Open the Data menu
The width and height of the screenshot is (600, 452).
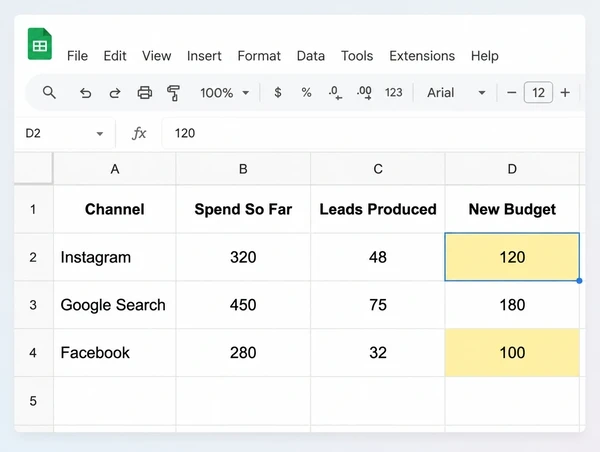click(311, 56)
